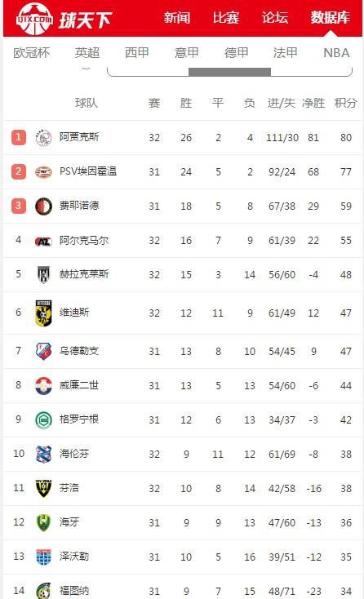Select the Feyenoord crest icon

coord(43,206)
